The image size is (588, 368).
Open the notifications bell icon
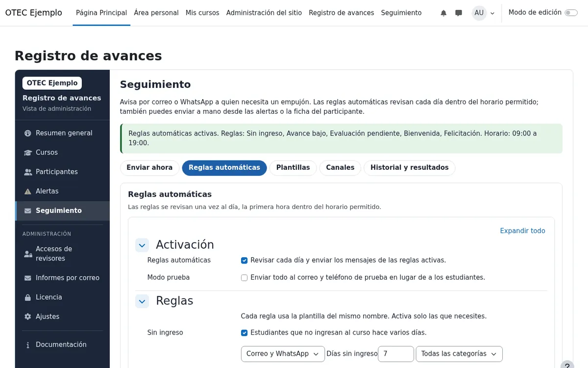(x=443, y=13)
